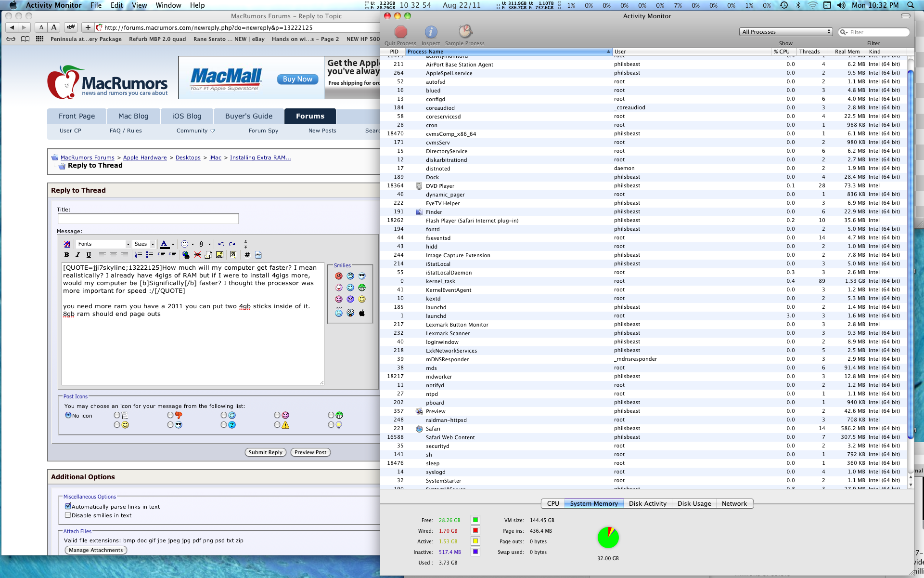Open the Window menu in menu bar
Screen dimensions: 924x578
pos(168,5)
